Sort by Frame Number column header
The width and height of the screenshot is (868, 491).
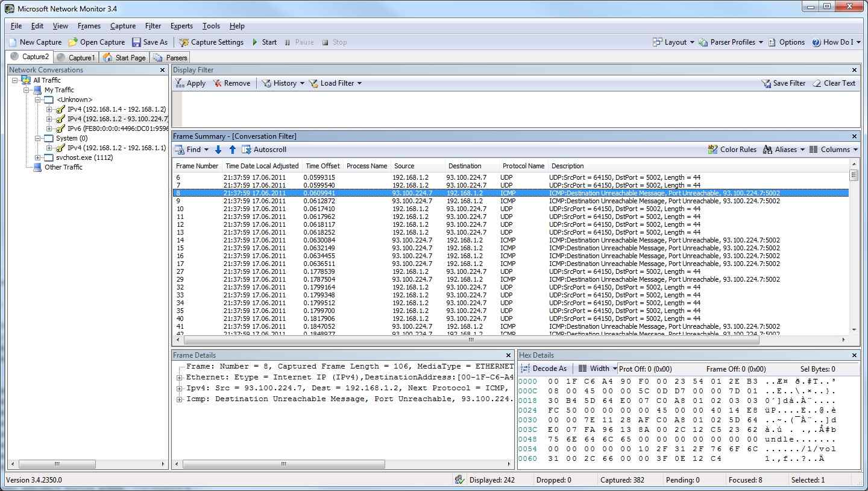click(197, 166)
